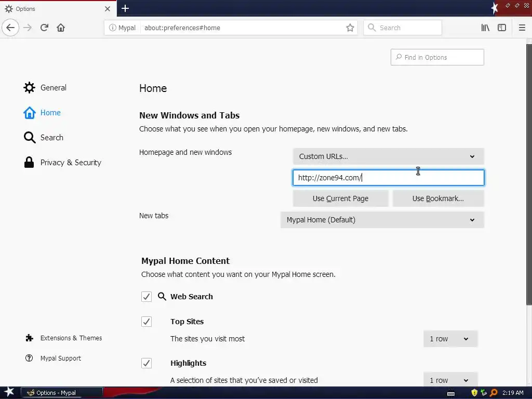Open the Start menu star button
The height and width of the screenshot is (399, 532).
tap(8, 393)
